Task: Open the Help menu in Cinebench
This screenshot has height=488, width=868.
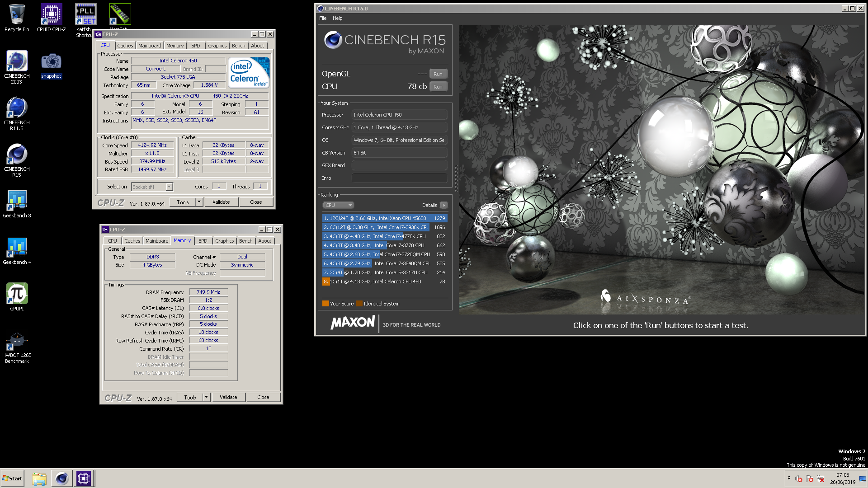Action: pyautogui.click(x=338, y=18)
